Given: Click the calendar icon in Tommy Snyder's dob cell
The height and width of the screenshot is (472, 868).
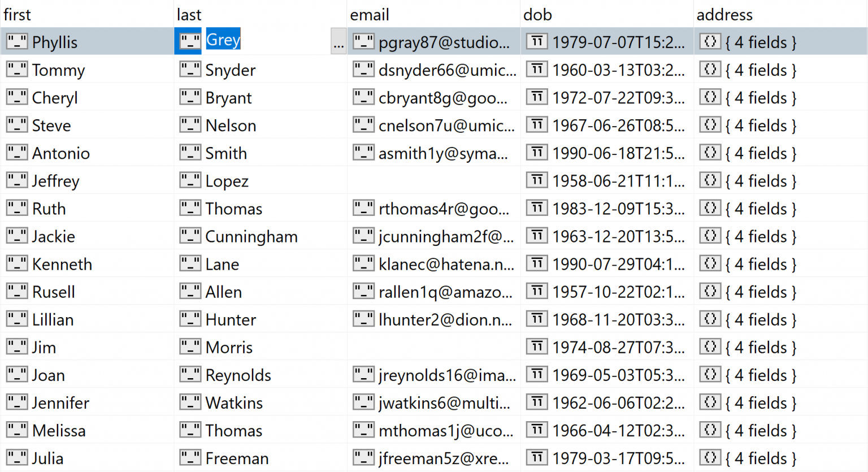Looking at the screenshot, I should coord(536,69).
